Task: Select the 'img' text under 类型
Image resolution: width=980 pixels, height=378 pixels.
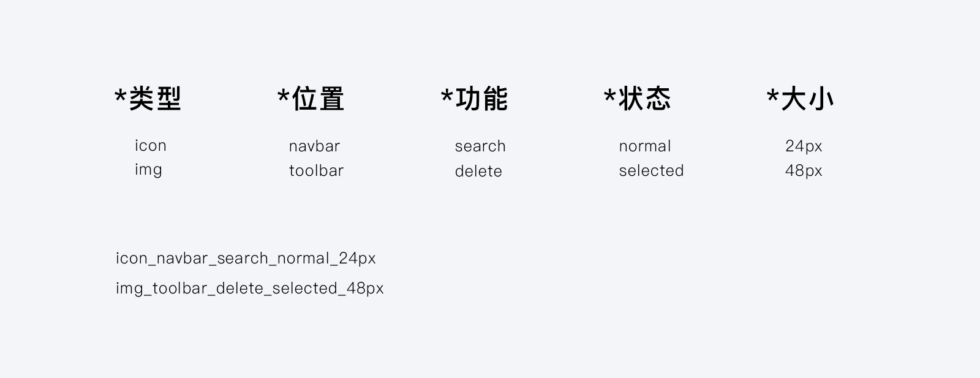Action: 148,170
